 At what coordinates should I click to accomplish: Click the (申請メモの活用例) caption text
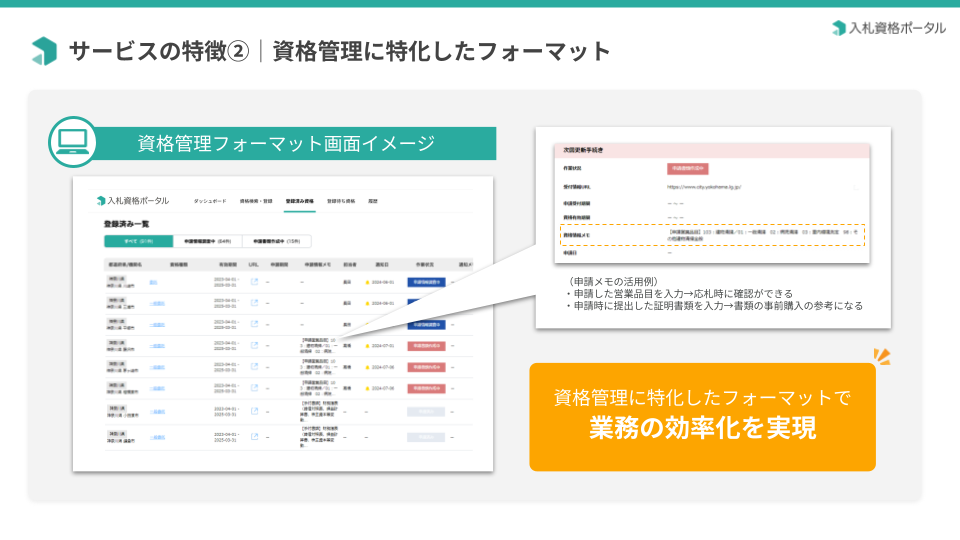point(613,282)
